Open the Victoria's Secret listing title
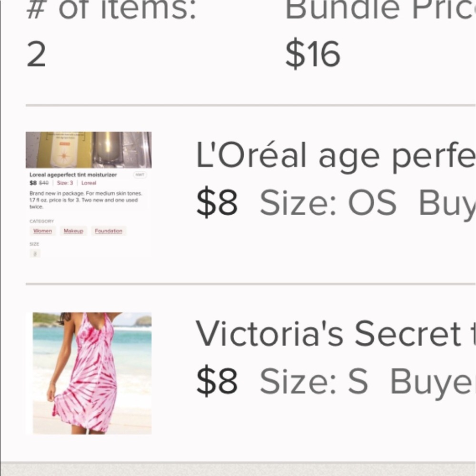 333,333
